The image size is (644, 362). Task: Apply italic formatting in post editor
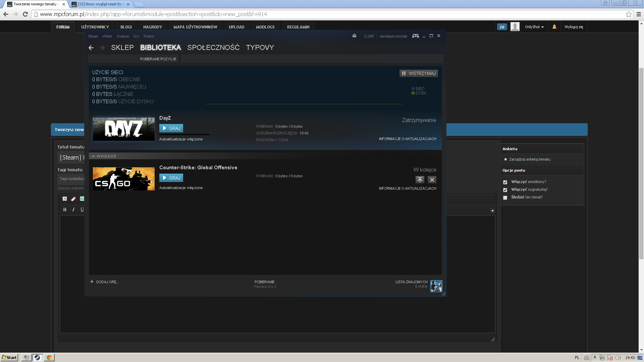click(x=73, y=209)
